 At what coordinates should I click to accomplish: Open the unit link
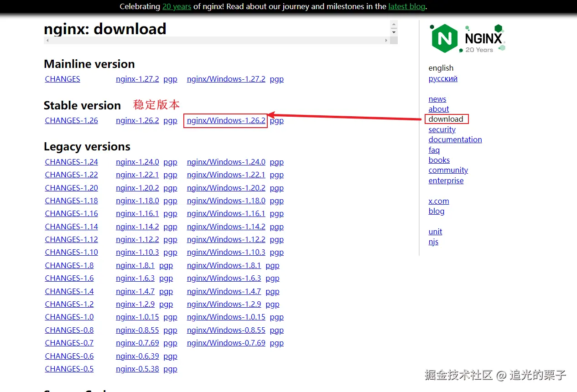tap(435, 232)
